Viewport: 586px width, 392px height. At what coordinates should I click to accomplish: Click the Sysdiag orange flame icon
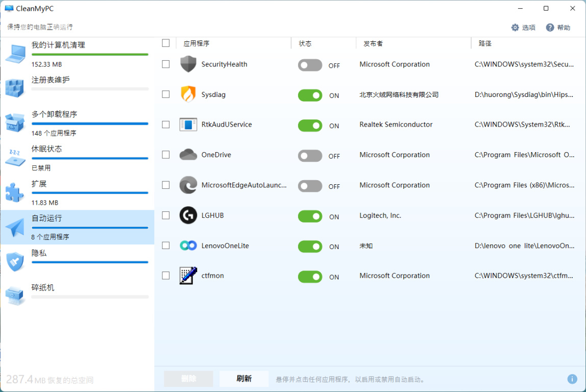click(188, 94)
